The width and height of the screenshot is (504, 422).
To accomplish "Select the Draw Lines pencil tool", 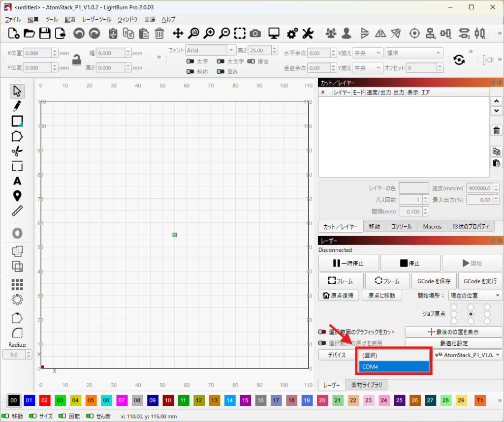I will pyautogui.click(x=17, y=106).
